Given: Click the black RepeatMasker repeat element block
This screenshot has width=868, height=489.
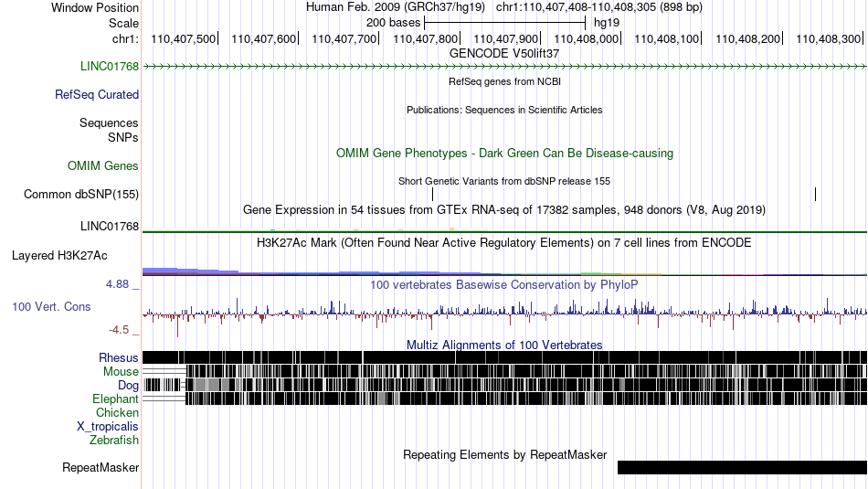Looking at the screenshot, I should click(x=742, y=467).
